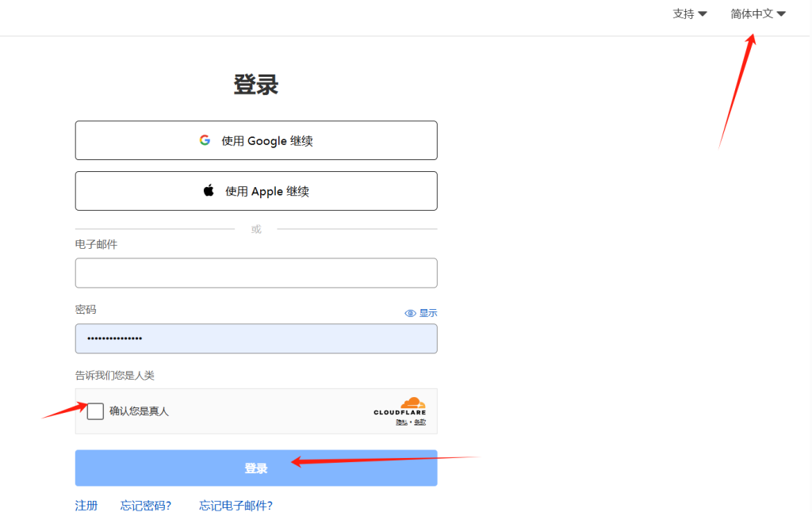The height and width of the screenshot is (512, 812).
Task: Click the blue 登录 submit button
Action: pyautogui.click(x=256, y=468)
